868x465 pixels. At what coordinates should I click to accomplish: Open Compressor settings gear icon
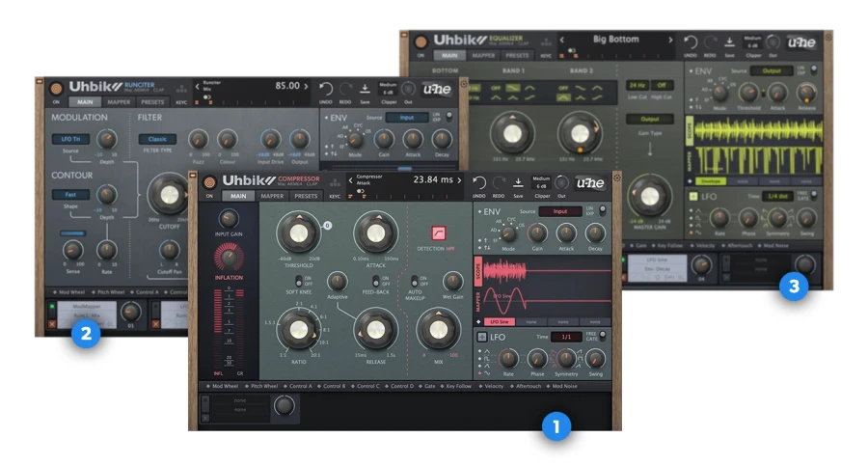point(617,178)
